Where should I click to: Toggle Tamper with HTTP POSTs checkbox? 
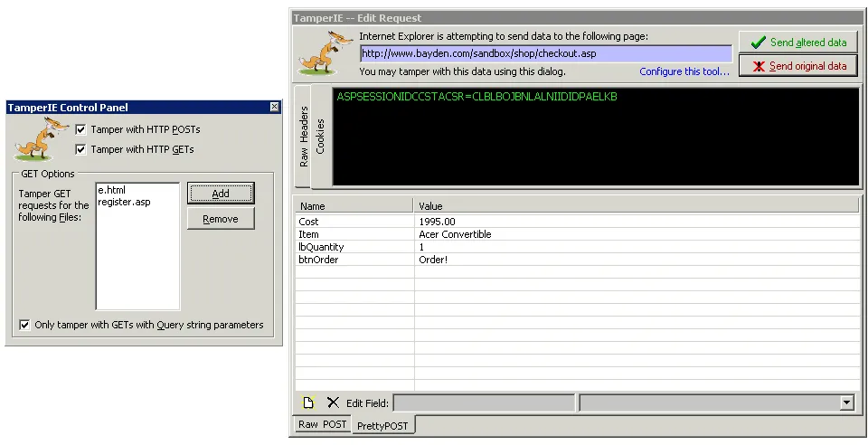82,129
